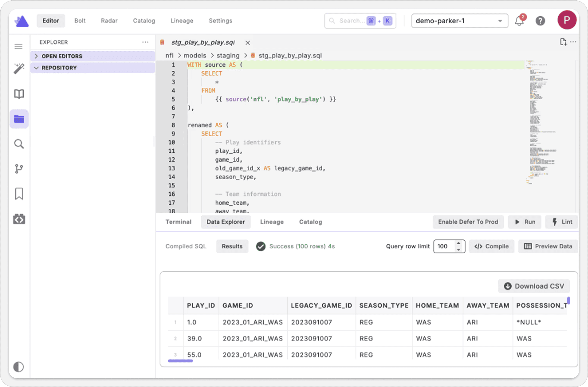Click Enable Defer To Prod button
The image size is (588, 387).
[468, 222]
